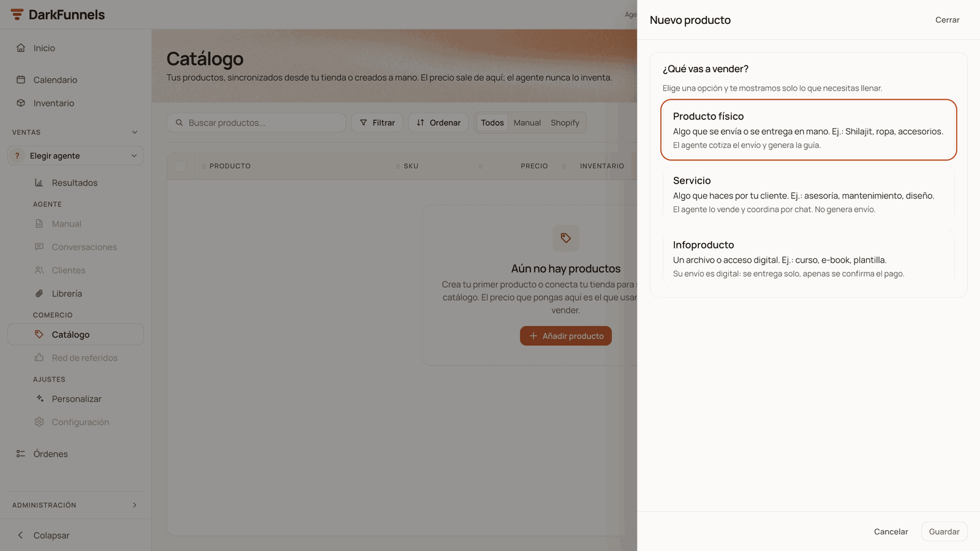Click the Precio column header

click(534, 166)
